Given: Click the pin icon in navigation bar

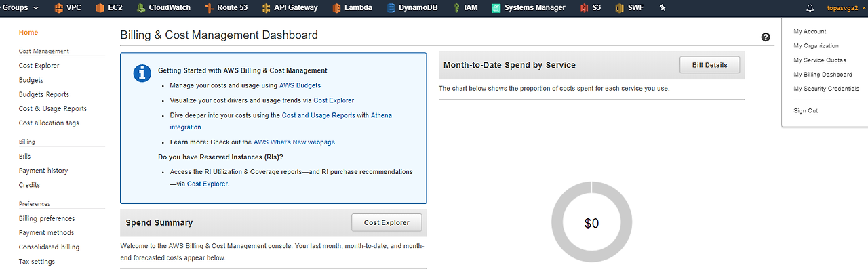Looking at the screenshot, I should tap(663, 8).
